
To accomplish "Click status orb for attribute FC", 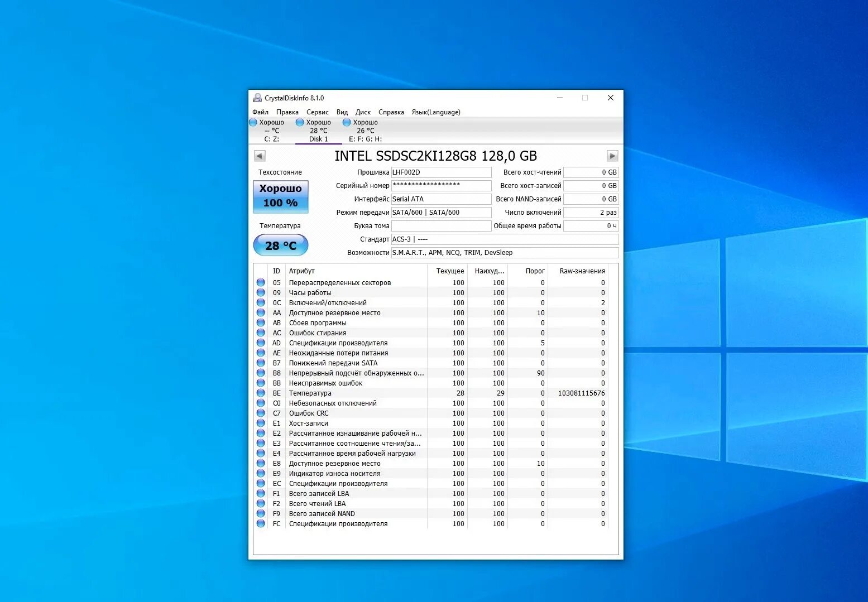I will coord(261,523).
